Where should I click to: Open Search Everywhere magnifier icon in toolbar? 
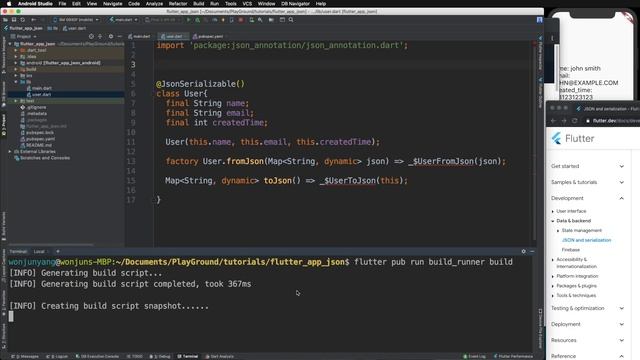coord(291,20)
